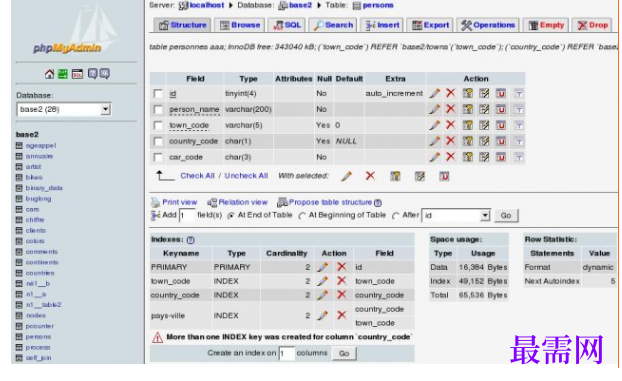Edit the person_name field with the pencil icon
Screen dimensions: 622x381
pyautogui.click(x=434, y=109)
